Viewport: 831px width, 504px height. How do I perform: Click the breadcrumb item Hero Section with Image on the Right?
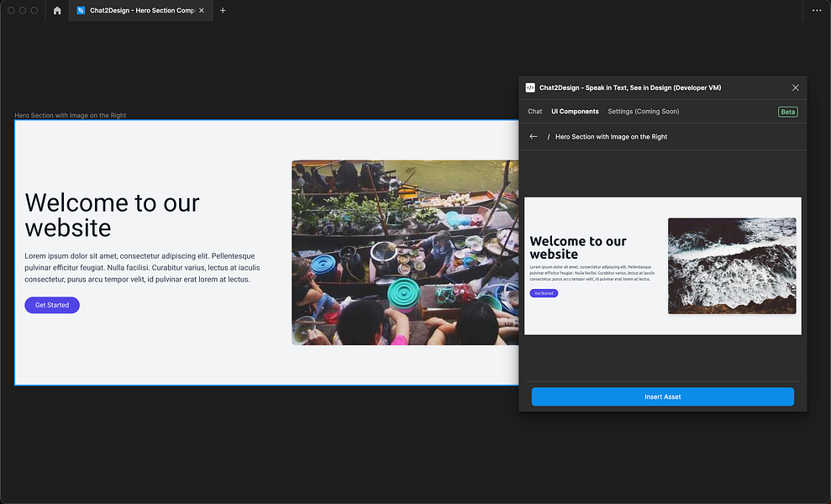tap(610, 136)
